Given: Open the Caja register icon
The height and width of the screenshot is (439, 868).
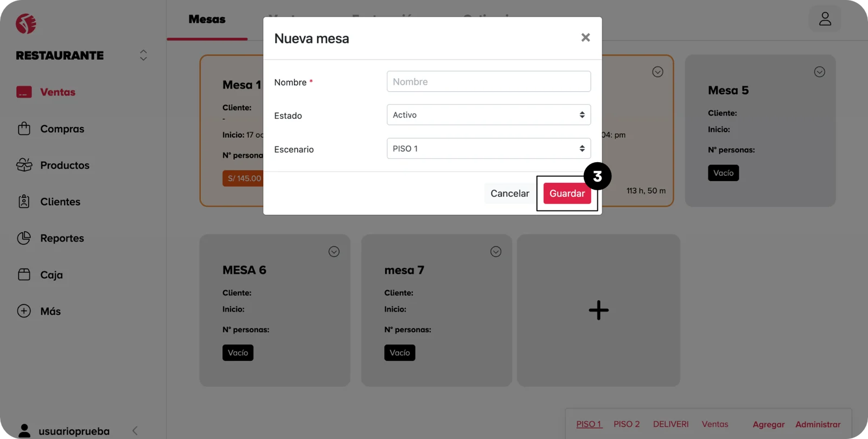Looking at the screenshot, I should coord(24,275).
